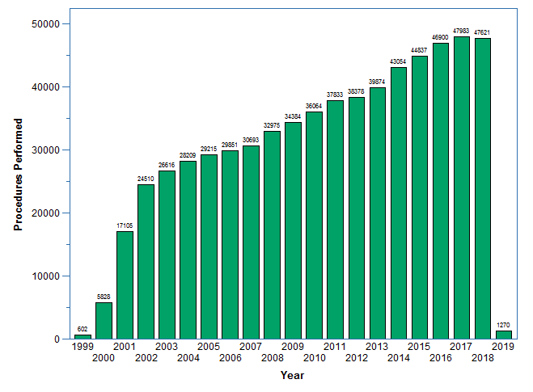The image size is (533, 392).
Task: Click the 2010 bar labeled 36064
Action: 314,225
